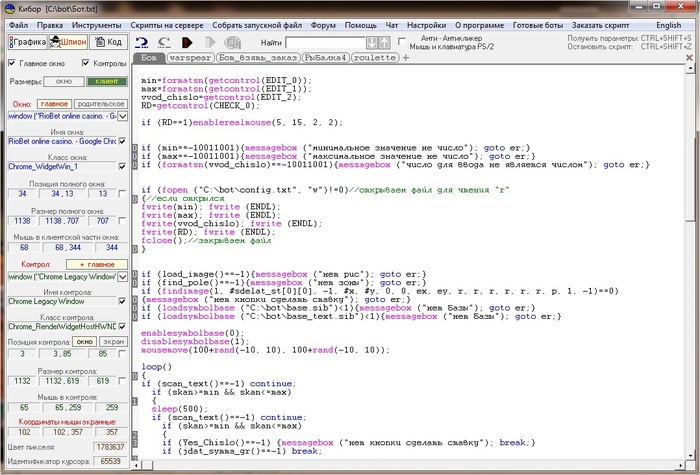700x475 pixels.
Task: Open the Код panel
Action: [x=108, y=42]
